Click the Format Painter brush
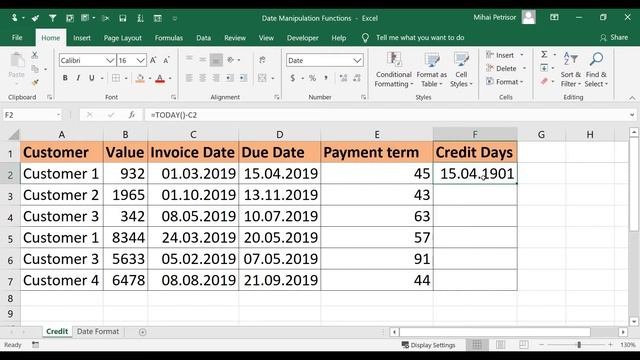Screen dimensions: 640x360 (x=35, y=83)
